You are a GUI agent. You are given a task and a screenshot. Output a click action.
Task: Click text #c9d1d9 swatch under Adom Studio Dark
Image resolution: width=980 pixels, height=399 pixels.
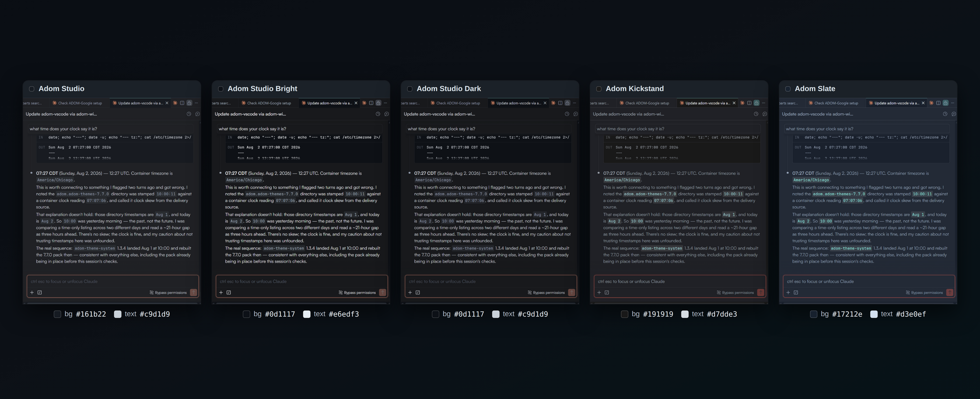pos(496,314)
